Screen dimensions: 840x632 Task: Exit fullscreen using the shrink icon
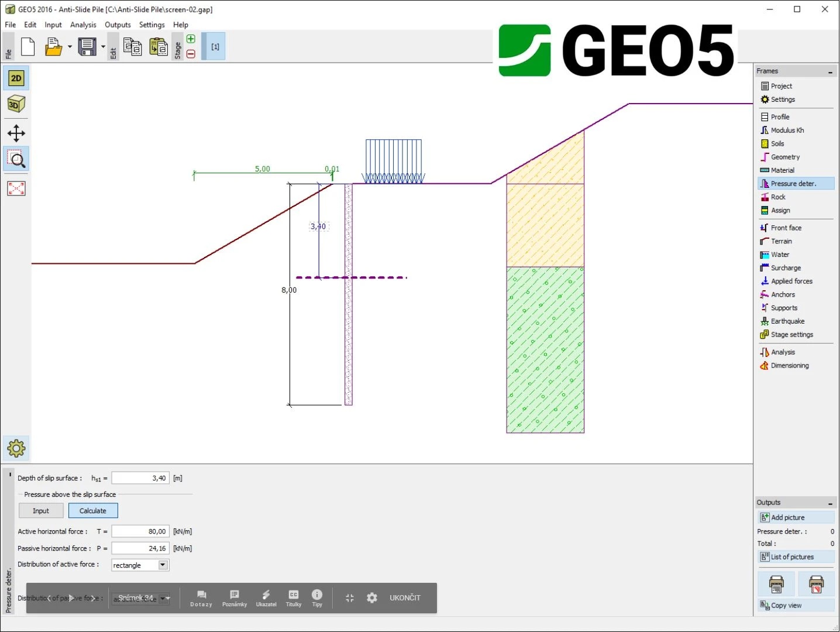(350, 598)
